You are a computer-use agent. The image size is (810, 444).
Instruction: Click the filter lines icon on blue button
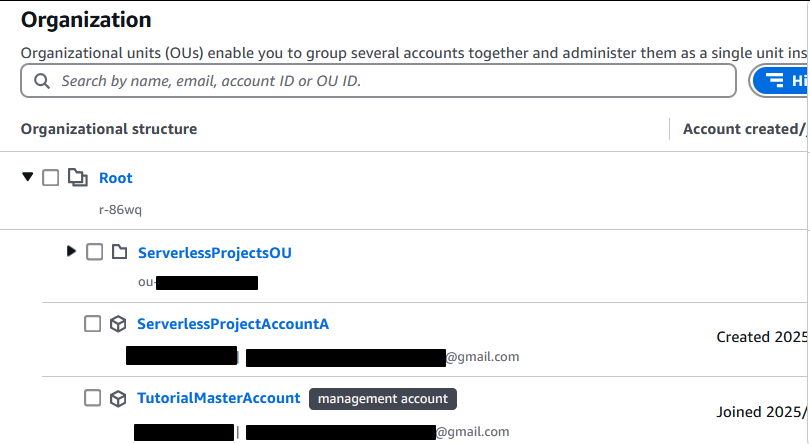coord(774,80)
